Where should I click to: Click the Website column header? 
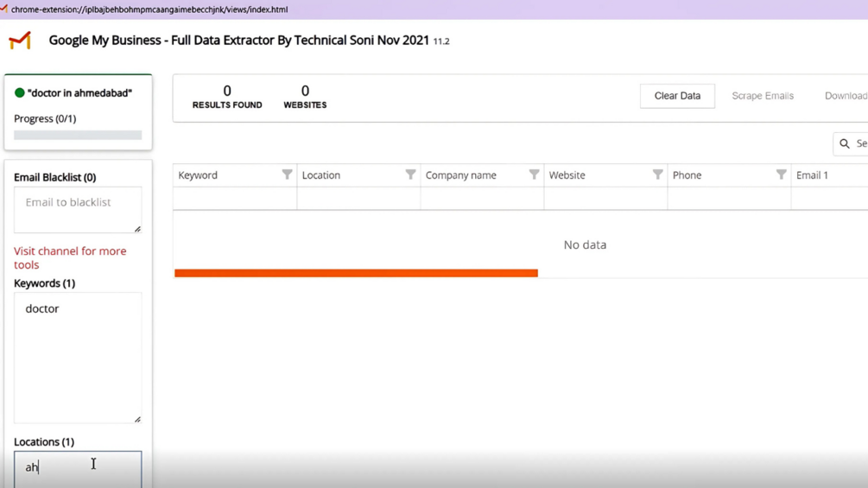pyautogui.click(x=605, y=174)
